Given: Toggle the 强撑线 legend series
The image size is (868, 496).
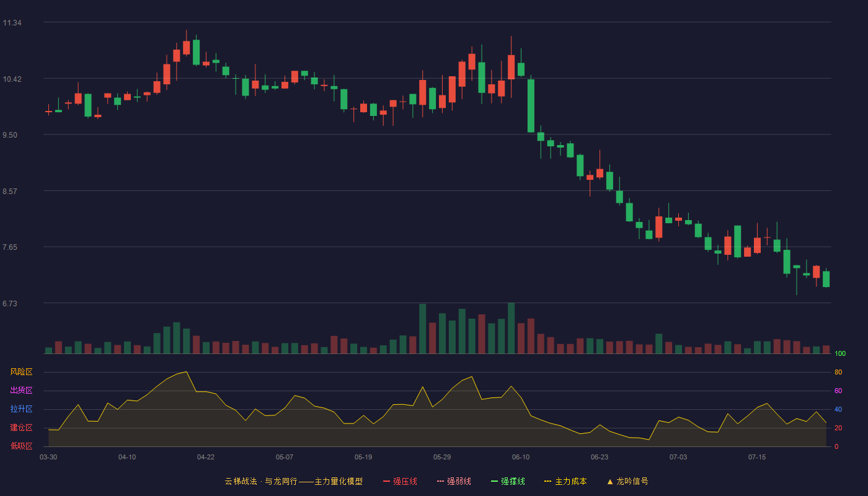Looking at the screenshot, I should coord(508,481).
